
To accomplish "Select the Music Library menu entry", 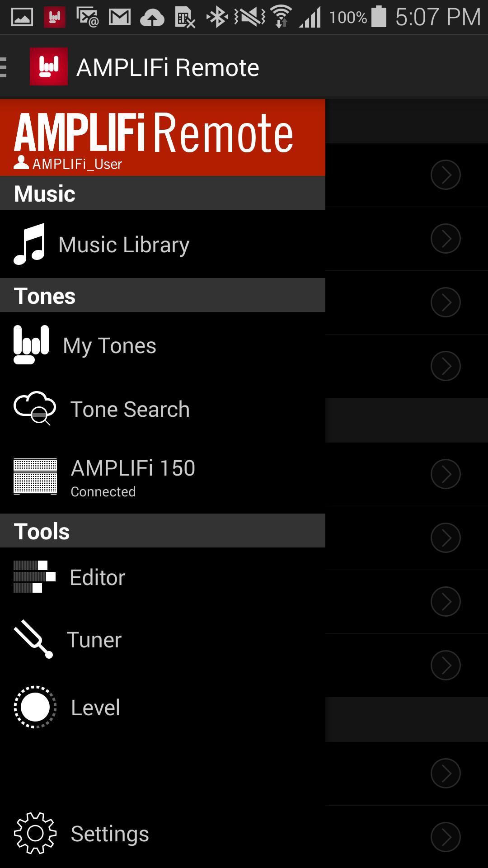I will [163, 244].
